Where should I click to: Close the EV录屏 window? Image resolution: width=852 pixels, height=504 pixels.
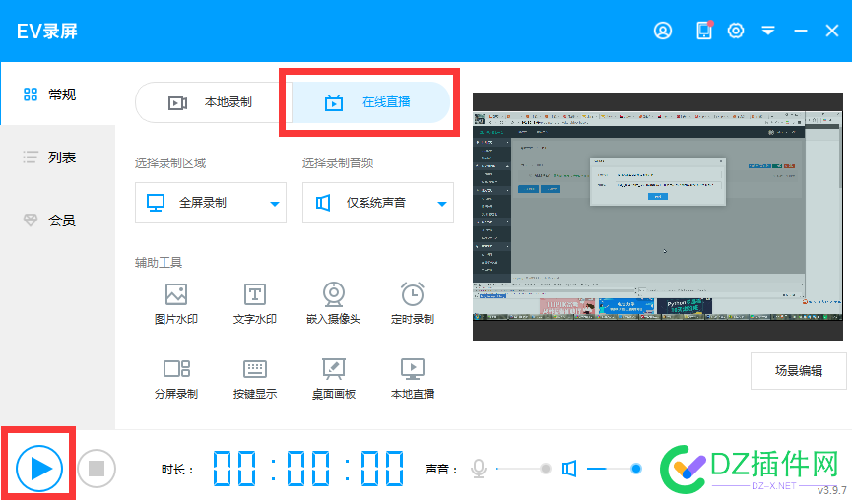pos(832,31)
